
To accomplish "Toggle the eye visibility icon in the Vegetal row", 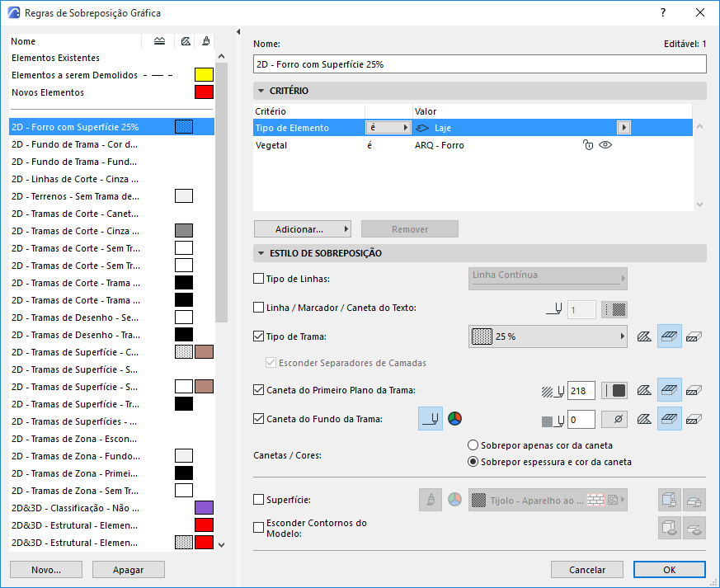I will click(x=605, y=145).
